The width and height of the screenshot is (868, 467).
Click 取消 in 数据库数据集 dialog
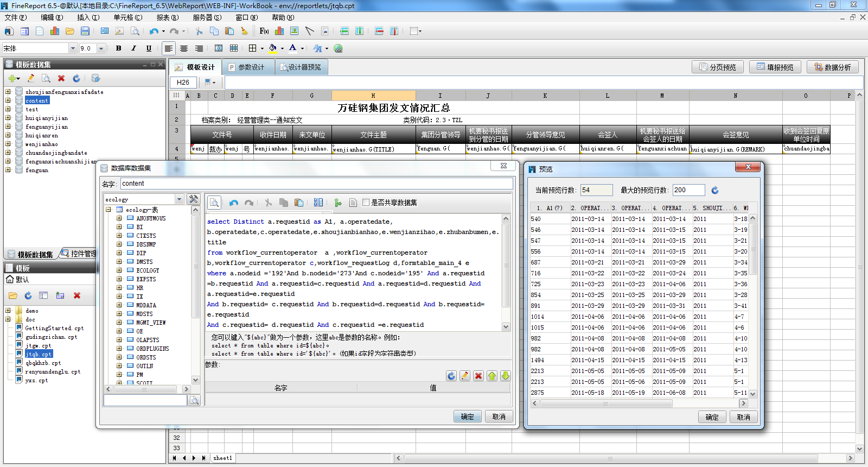point(499,416)
